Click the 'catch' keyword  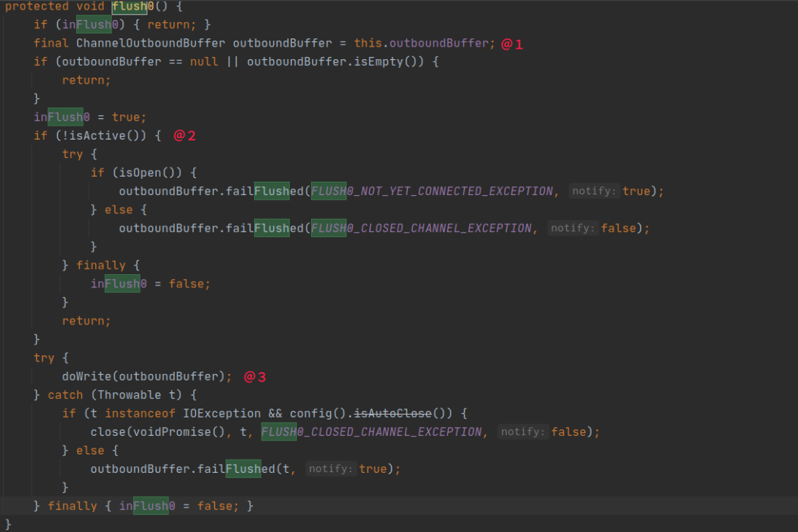[65, 395]
